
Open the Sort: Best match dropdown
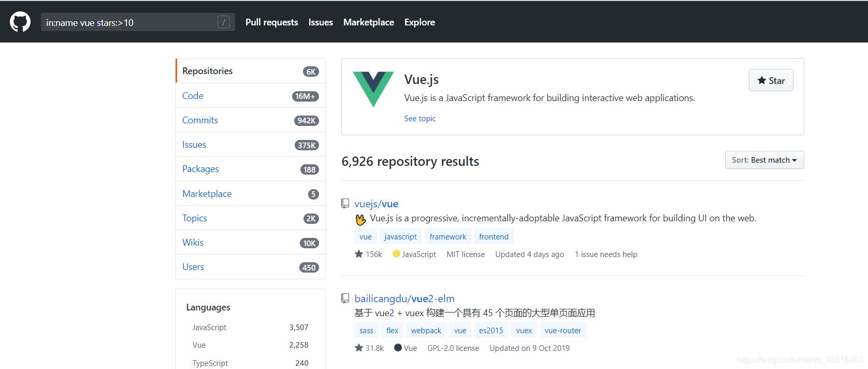pyautogui.click(x=764, y=160)
